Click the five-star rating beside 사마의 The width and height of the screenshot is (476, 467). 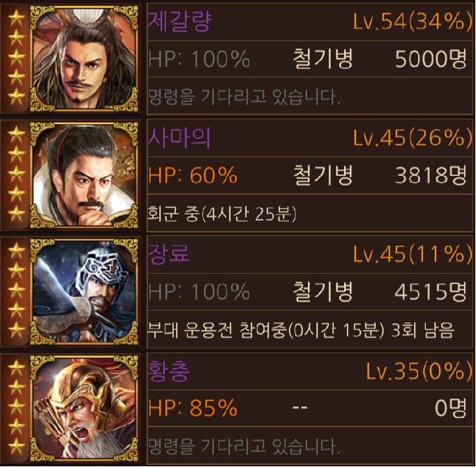click(16, 174)
